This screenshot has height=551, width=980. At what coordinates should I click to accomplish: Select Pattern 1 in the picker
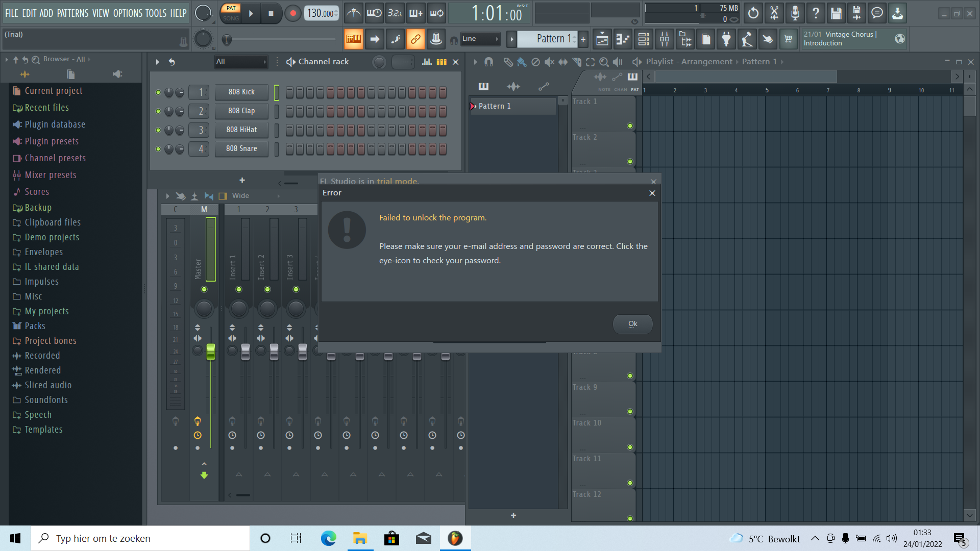point(512,106)
